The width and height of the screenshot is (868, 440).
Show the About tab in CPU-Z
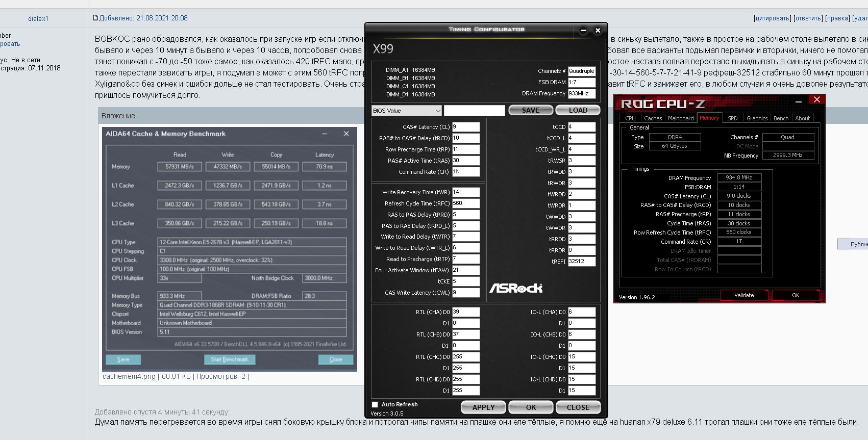pos(803,118)
